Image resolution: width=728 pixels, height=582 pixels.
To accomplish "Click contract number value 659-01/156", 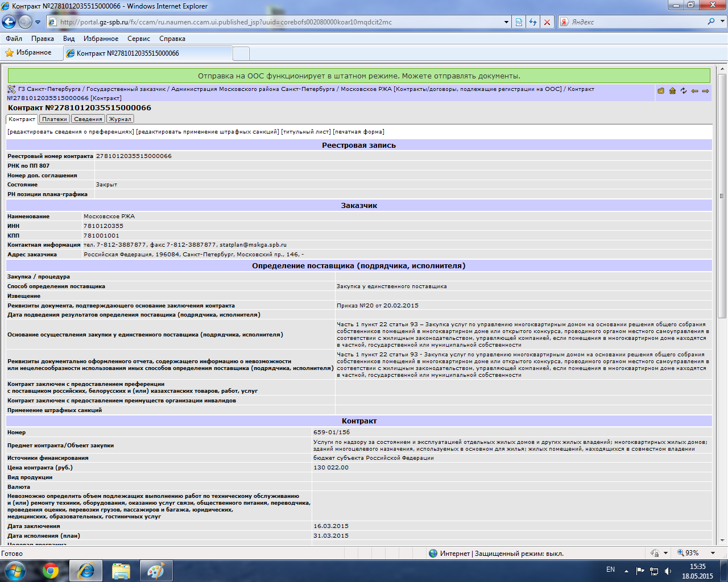I will pyautogui.click(x=332, y=433).
